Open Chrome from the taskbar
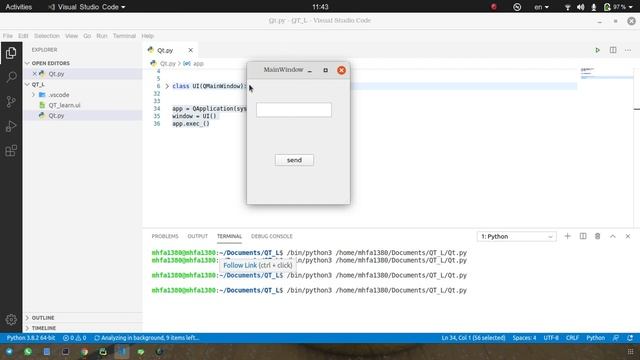640x360 pixels. [84, 351]
